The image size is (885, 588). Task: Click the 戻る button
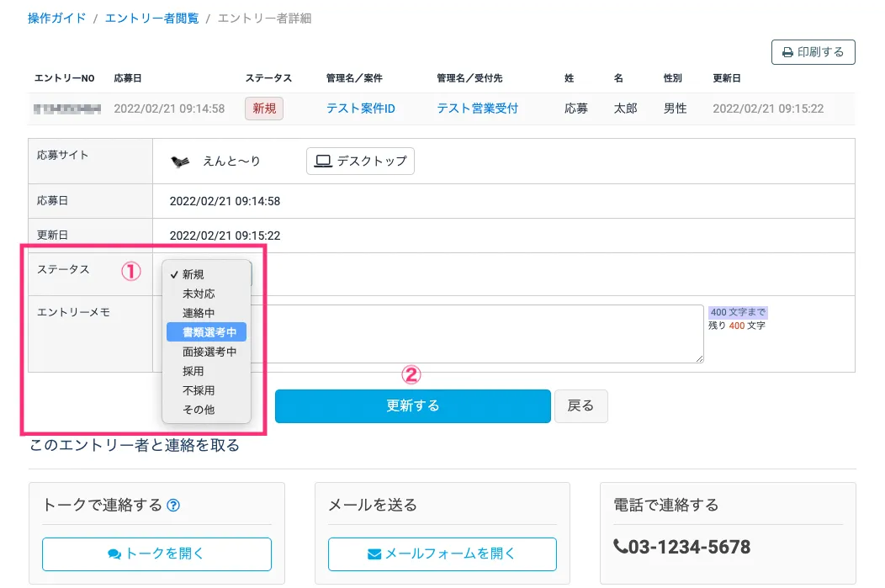tap(580, 406)
